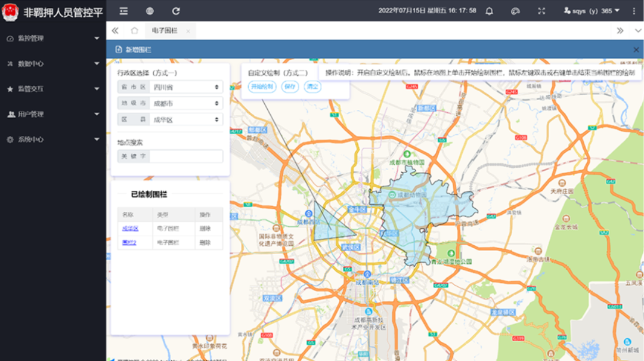The image size is (644, 361).
Task: Open the 围栏2 fence link
Action: 129,243
